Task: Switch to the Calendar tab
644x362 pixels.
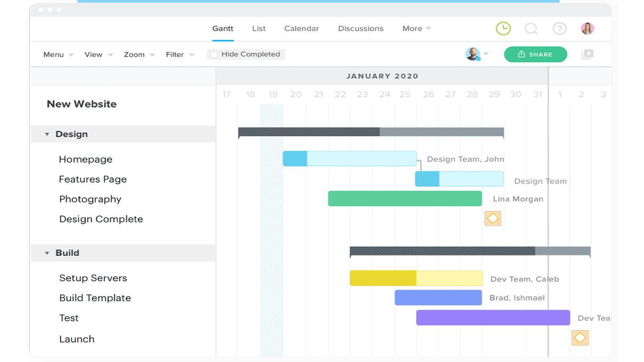Action: click(x=301, y=29)
